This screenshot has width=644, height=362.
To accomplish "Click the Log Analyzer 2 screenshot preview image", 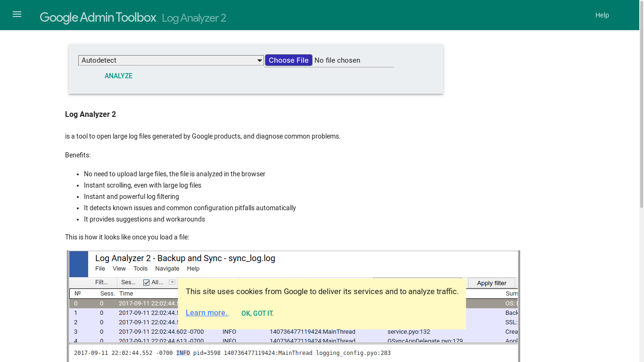I will click(x=293, y=306).
